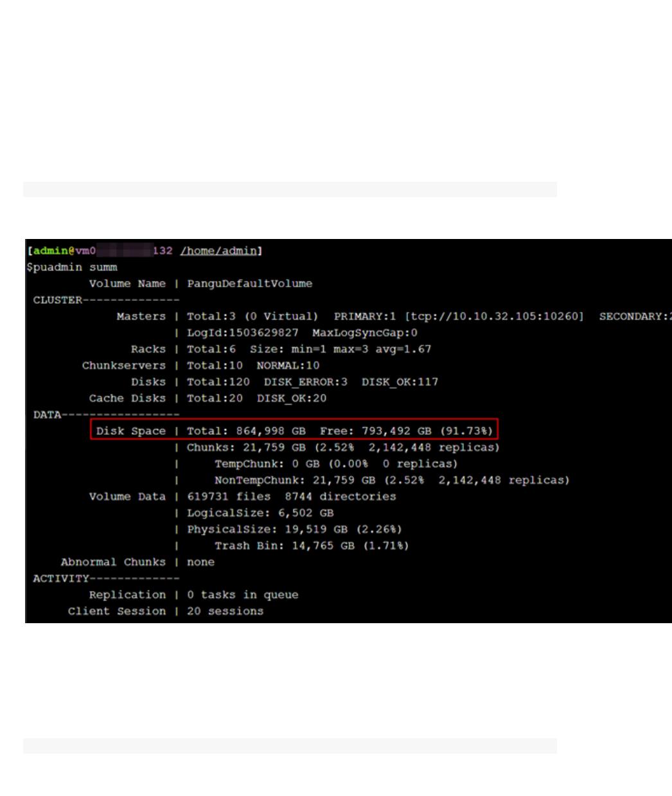Screen dimensions: 672x796
Task: Click the LogId:1503629827 value
Action: coord(243,333)
